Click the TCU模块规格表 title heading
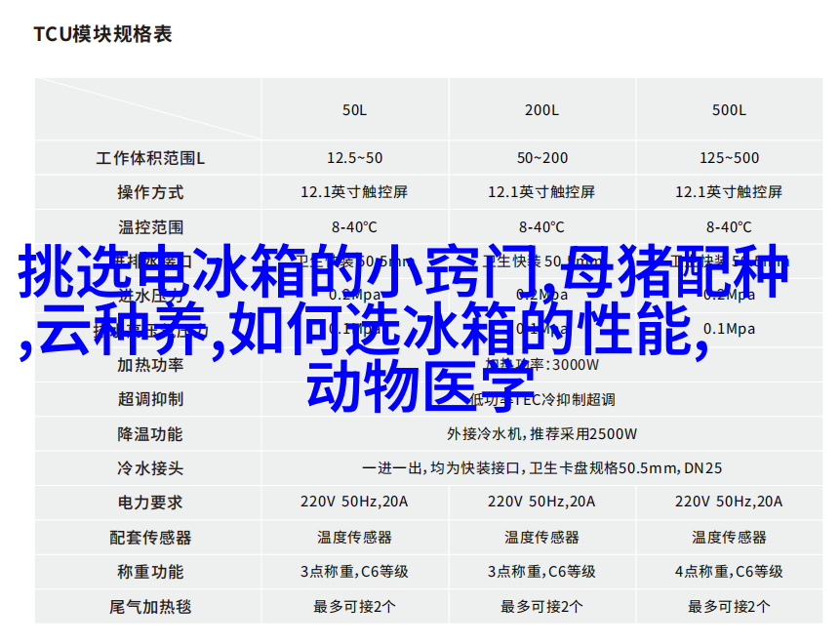 click(102, 34)
